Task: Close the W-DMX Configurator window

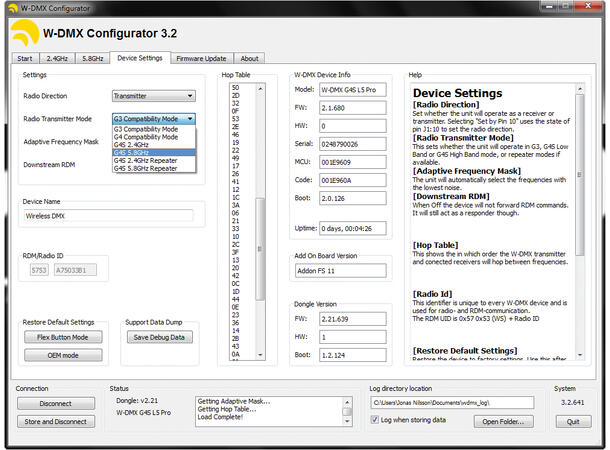Action: (588, 6)
